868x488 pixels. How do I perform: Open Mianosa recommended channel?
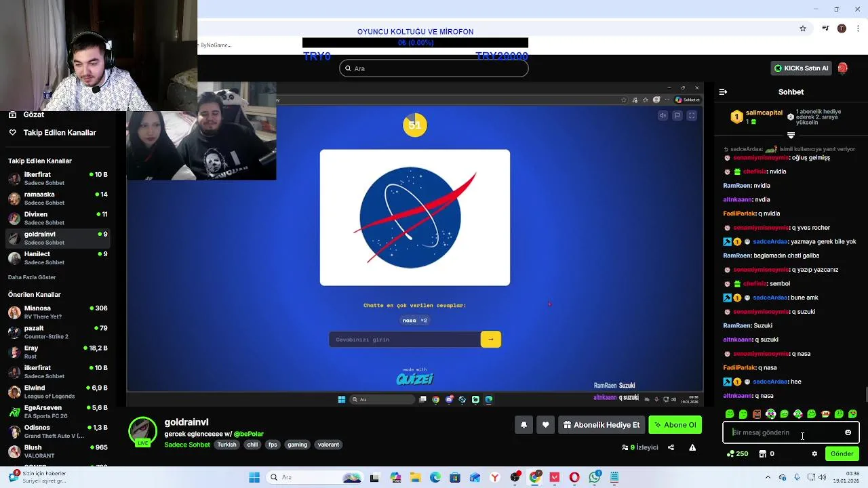(x=58, y=312)
